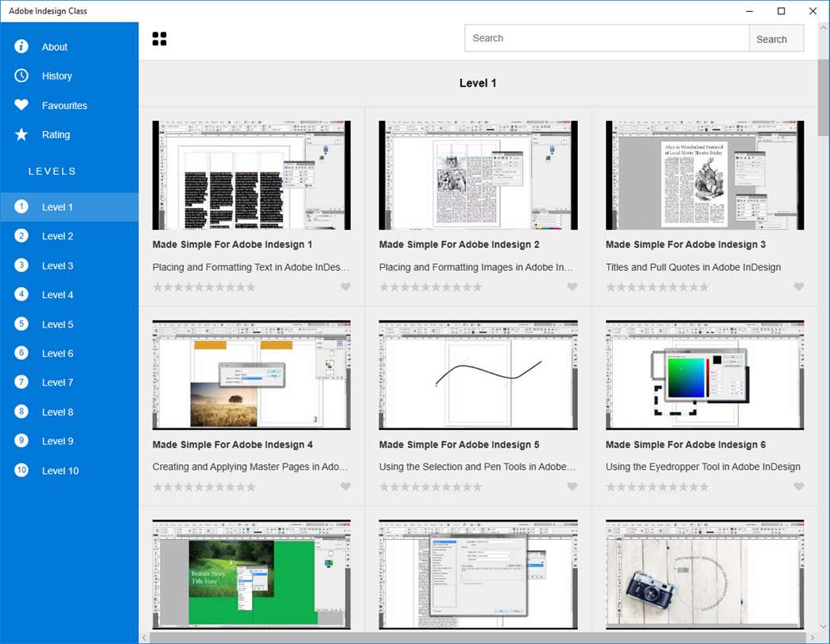This screenshot has width=830, height=644.
Task: Open the dialog box lesson thumbnail in bottom row
Action: 478,575
